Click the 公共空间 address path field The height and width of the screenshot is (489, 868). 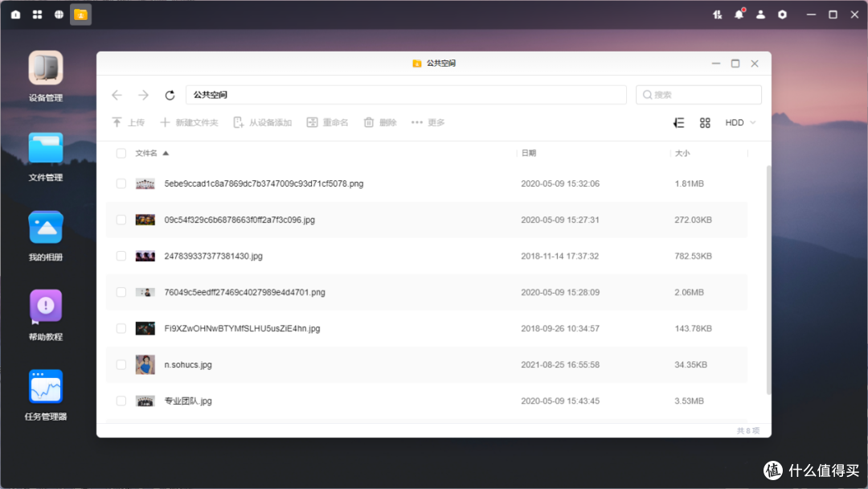(406, 95)
